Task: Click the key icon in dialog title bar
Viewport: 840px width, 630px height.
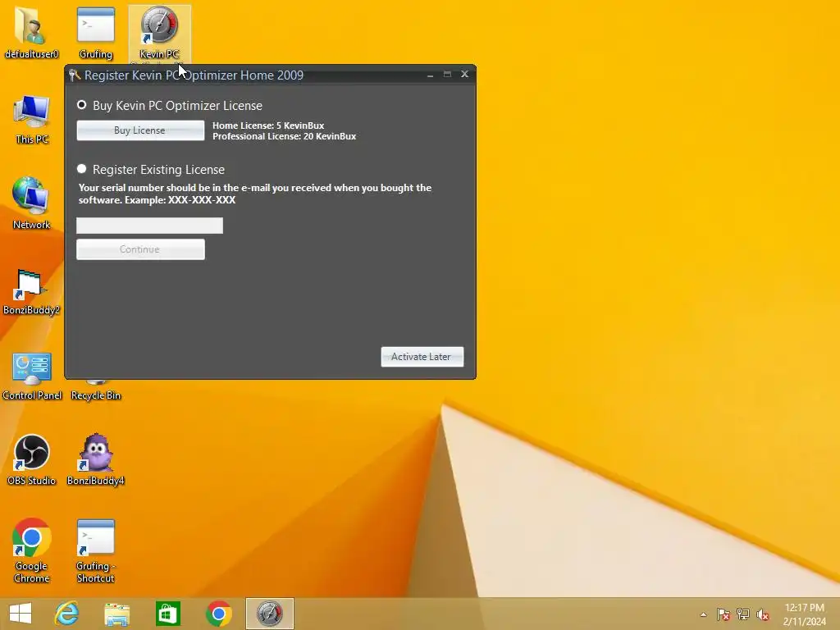Action: pyautogui.click(x=75, y=75)
